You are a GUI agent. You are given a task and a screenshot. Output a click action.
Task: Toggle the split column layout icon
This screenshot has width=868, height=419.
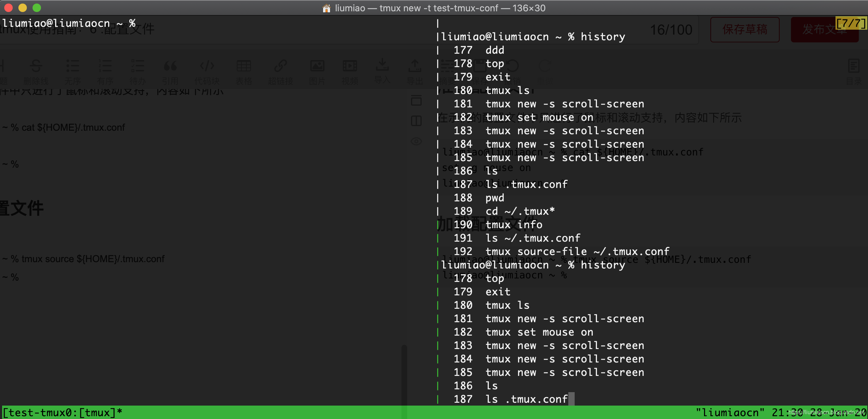(x=416, y=121)
